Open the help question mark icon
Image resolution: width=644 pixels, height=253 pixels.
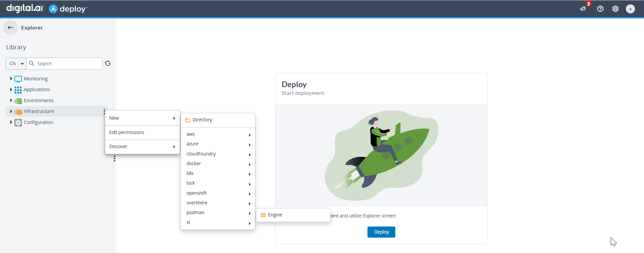[600, 9]
